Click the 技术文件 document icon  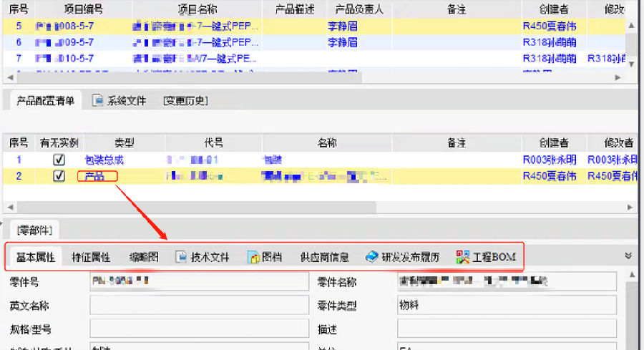(181, 257)
